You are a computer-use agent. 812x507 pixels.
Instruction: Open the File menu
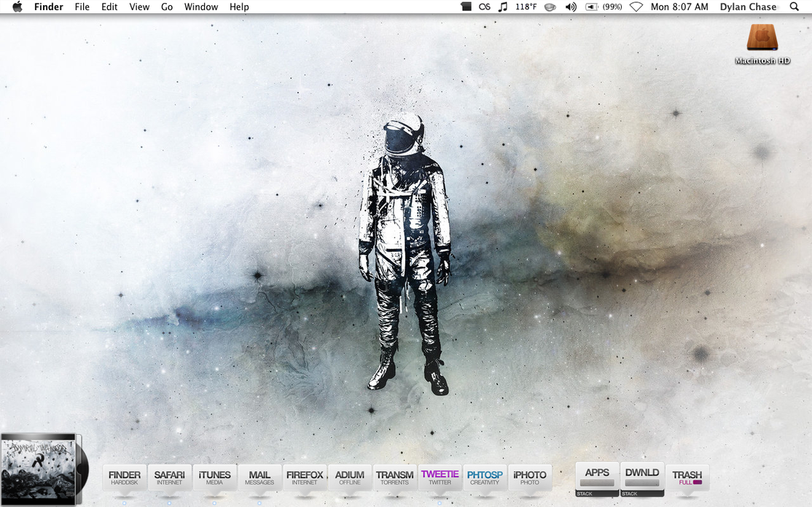(82, 7)
